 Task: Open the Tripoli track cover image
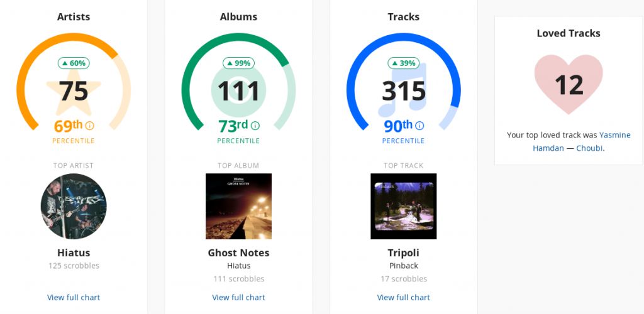[403, 206]
